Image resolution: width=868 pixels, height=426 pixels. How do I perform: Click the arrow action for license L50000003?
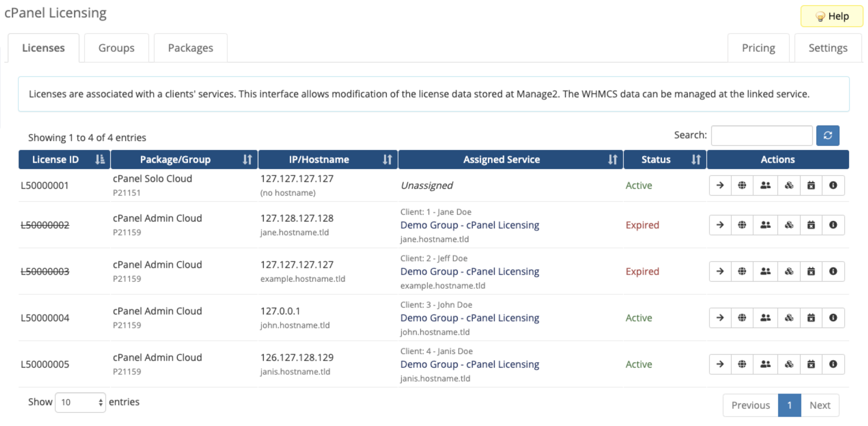(720, 271)
